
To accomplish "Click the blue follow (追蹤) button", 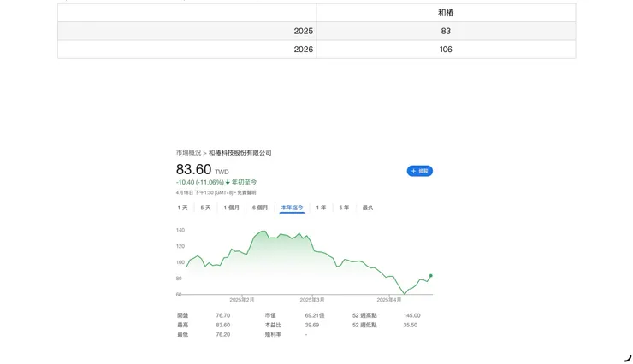I will (x=419, y=171).
